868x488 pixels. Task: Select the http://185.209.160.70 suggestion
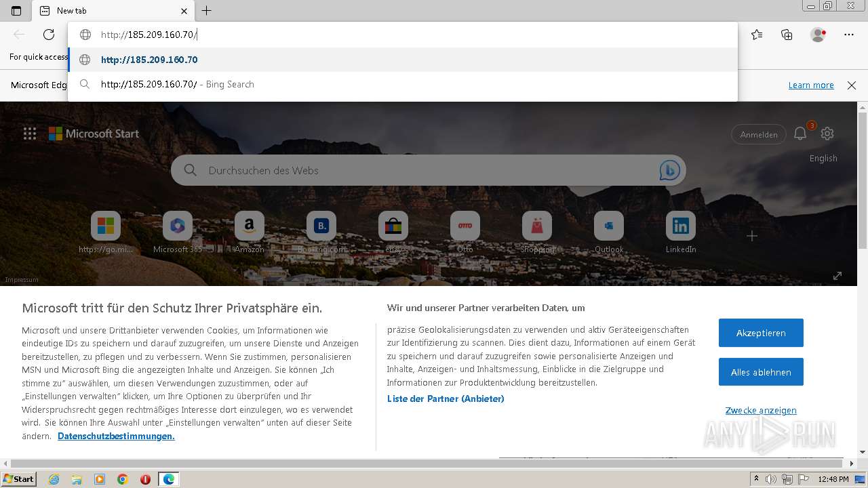click(403, 60)
